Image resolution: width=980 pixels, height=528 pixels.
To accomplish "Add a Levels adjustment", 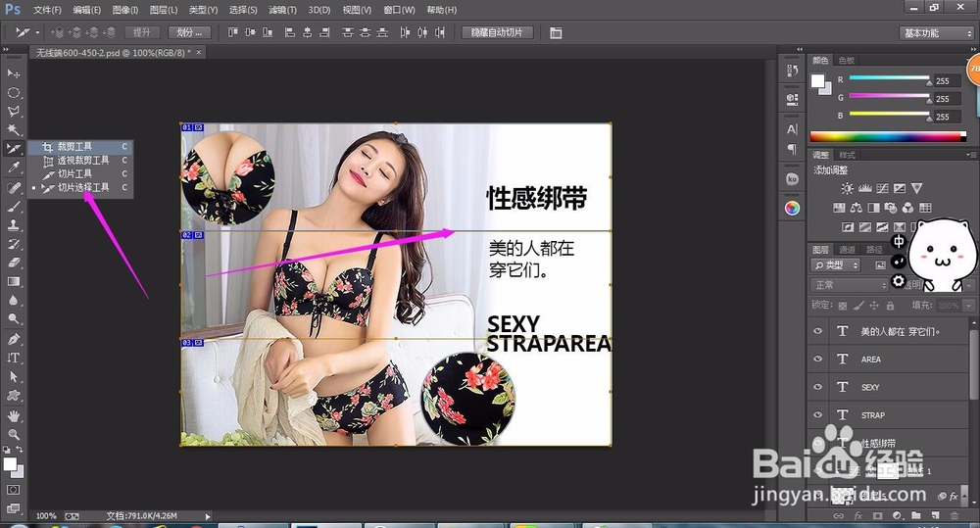I will click(x=865, y=188).
